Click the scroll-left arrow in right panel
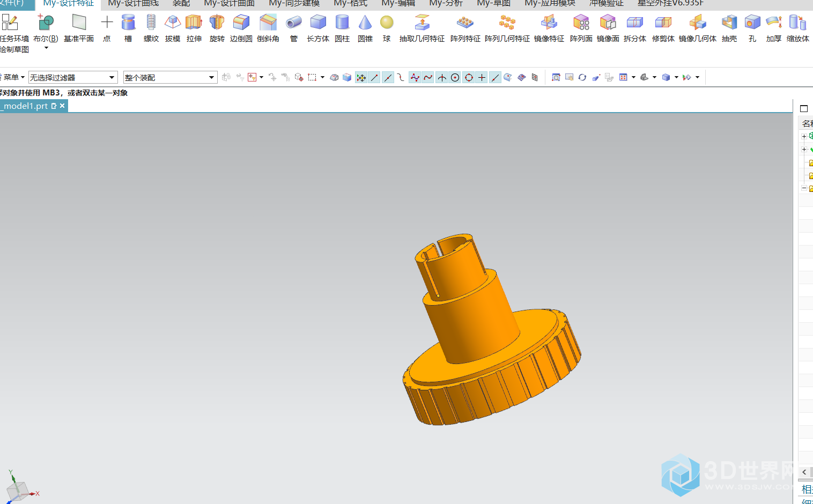Viewport: 813px width, 504px height. (804, 472)
